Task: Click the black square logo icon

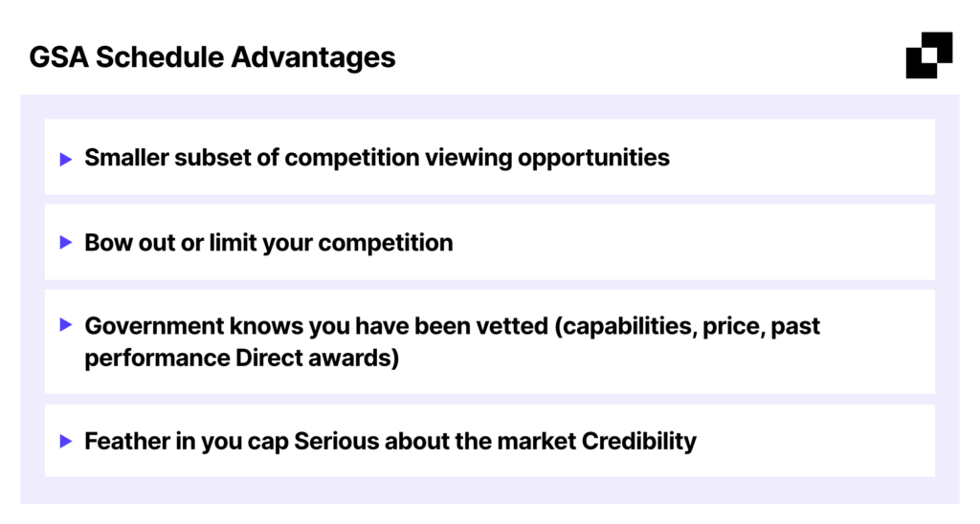Action: [x=929, y=55]
